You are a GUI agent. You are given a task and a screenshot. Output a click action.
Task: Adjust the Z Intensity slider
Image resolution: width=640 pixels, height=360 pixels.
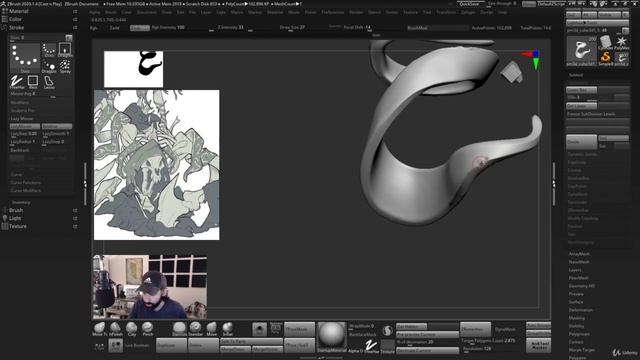point(235,28)
